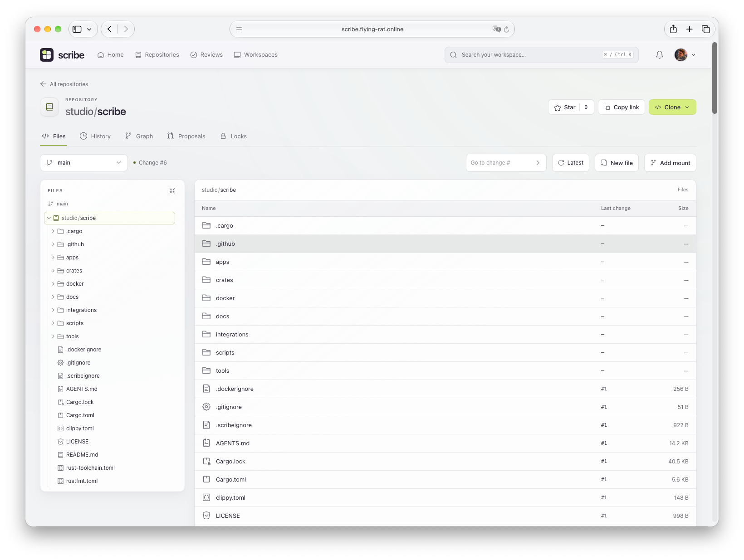Viewport: 744px width, 560px height.
Task: Click the user avatar picture
Action: 681,55
